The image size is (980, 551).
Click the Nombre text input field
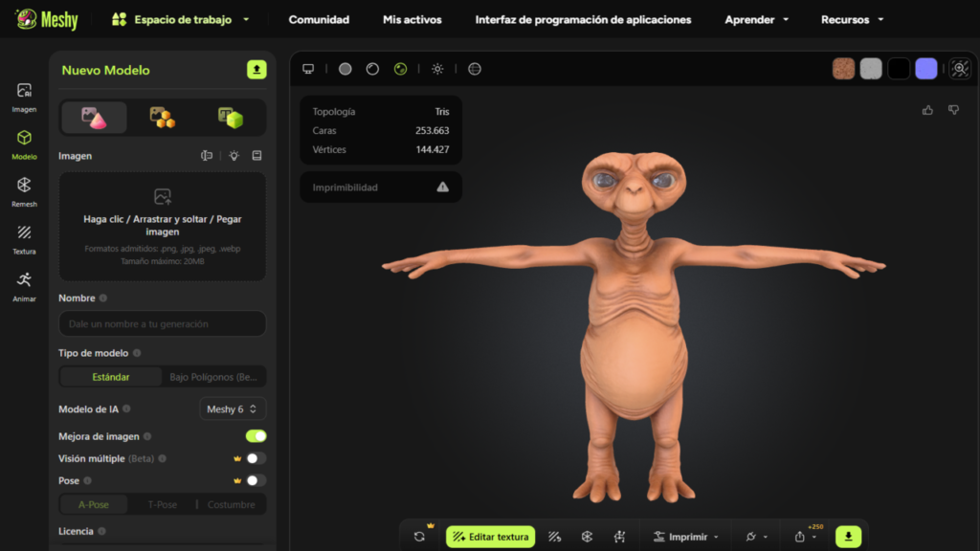pyautogui.click(x=163, y=323)
